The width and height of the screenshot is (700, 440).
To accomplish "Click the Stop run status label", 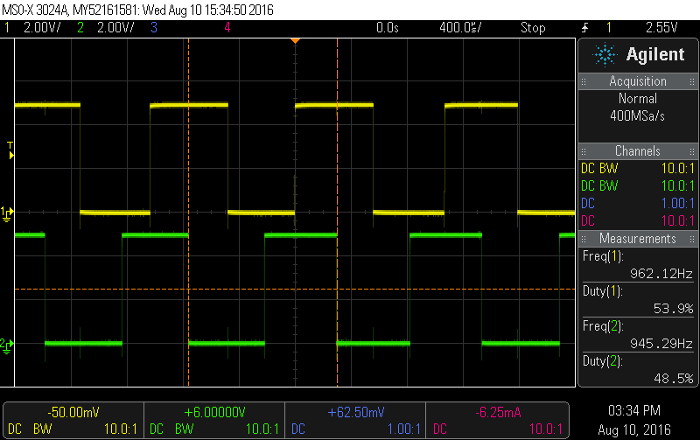I will point(533,28).
